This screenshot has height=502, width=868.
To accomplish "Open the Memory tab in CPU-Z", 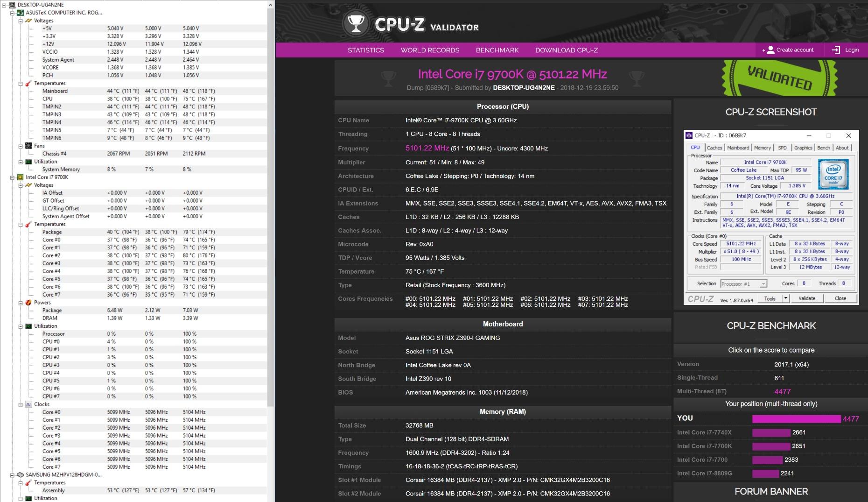I will click(763, 148).
